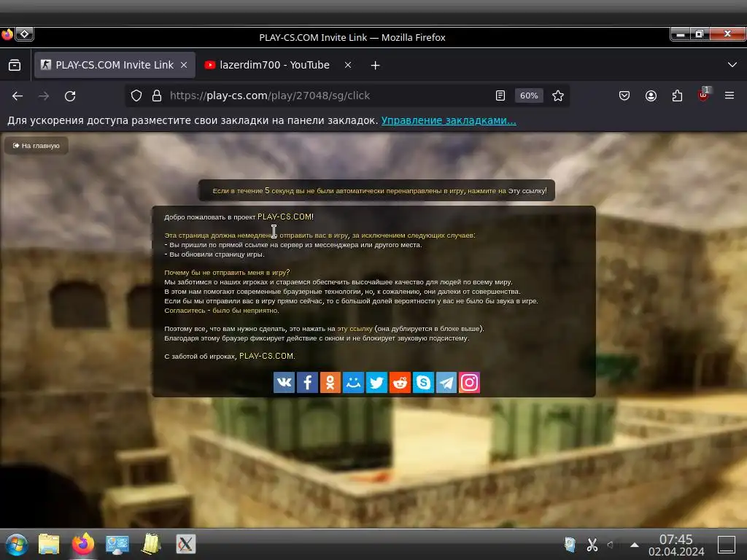This screenshot has height=560, width=747.
Task: Show site security via the padlock icon
Action: tap(156, 96)
